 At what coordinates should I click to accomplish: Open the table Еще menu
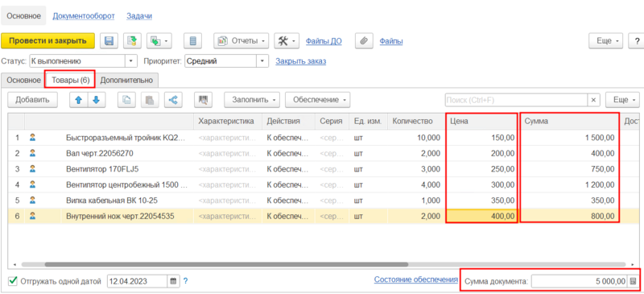click(622, 100)
